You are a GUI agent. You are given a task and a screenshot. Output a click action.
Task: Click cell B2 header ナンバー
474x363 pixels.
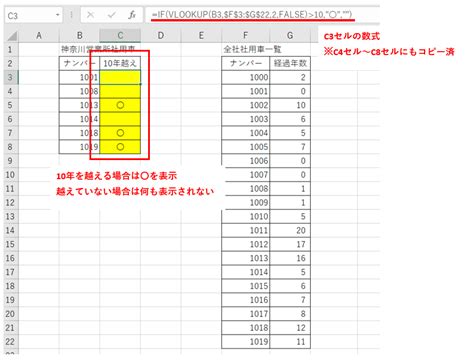point(79,63)
